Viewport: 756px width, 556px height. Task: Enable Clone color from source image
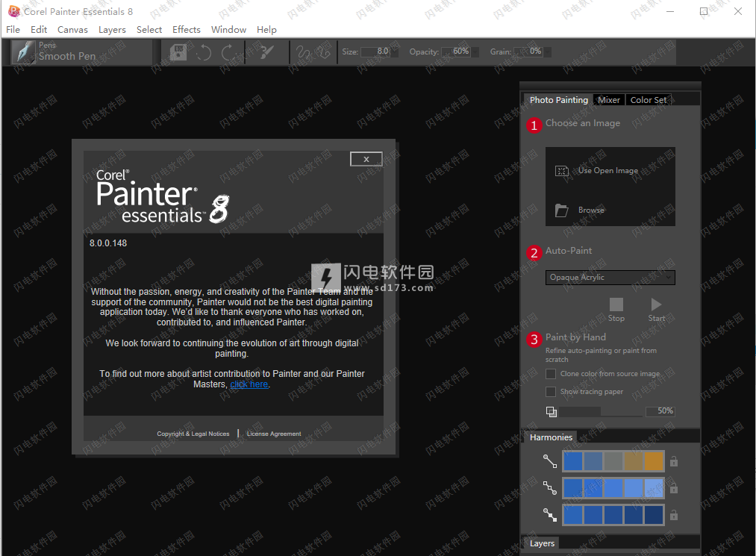pos(551,374)
